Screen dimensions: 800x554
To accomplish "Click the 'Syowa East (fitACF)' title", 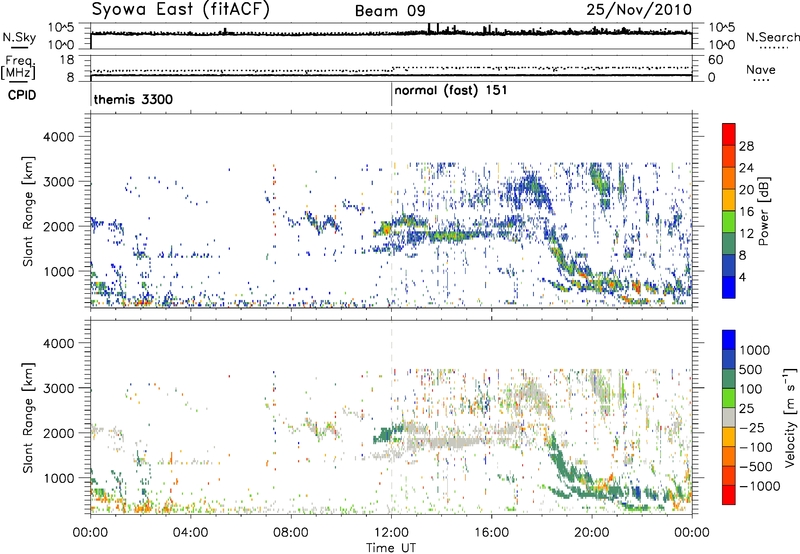I will [x=181, y=10].
